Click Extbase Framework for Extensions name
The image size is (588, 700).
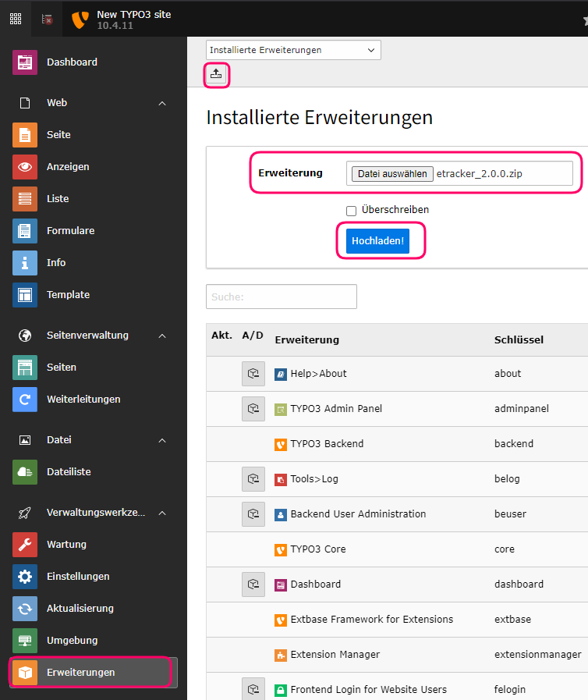372,619
